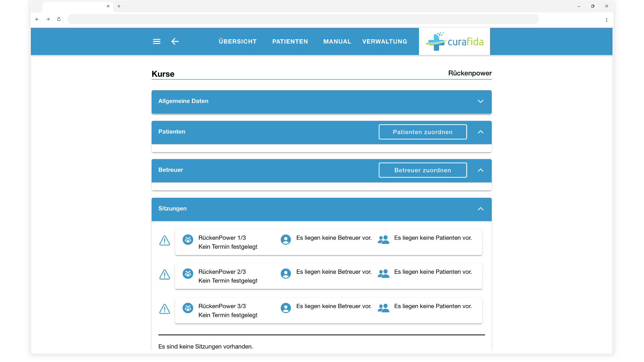Open the RückenPower 2/3 session card
Image resolution: width=644 pixels, height=362 pixels.
[328, 276]
